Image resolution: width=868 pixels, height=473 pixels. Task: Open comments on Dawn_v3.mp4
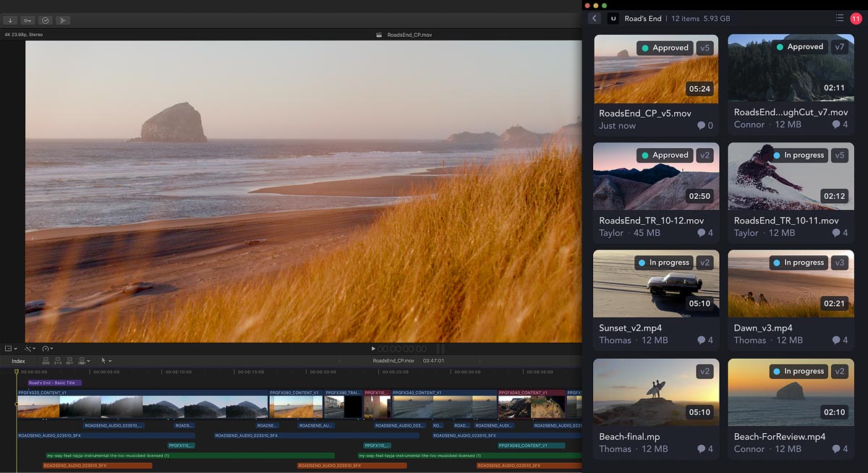(840, 340)
